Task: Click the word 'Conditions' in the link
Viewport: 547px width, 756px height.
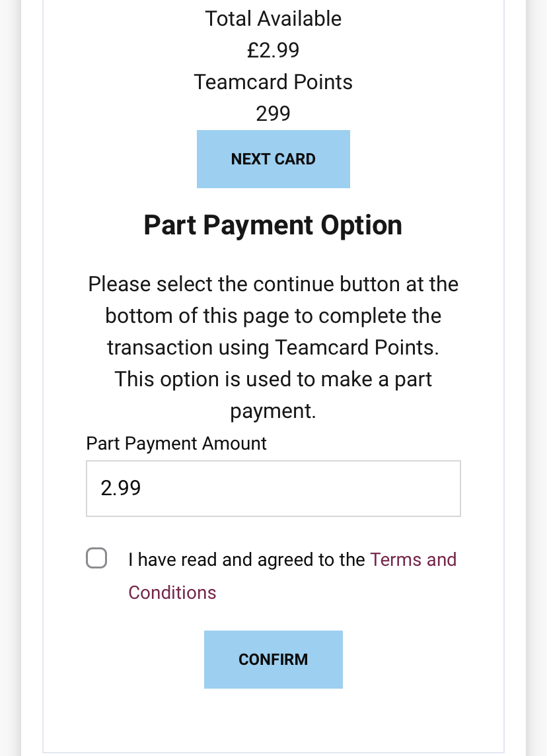Action: coord(172,593)
